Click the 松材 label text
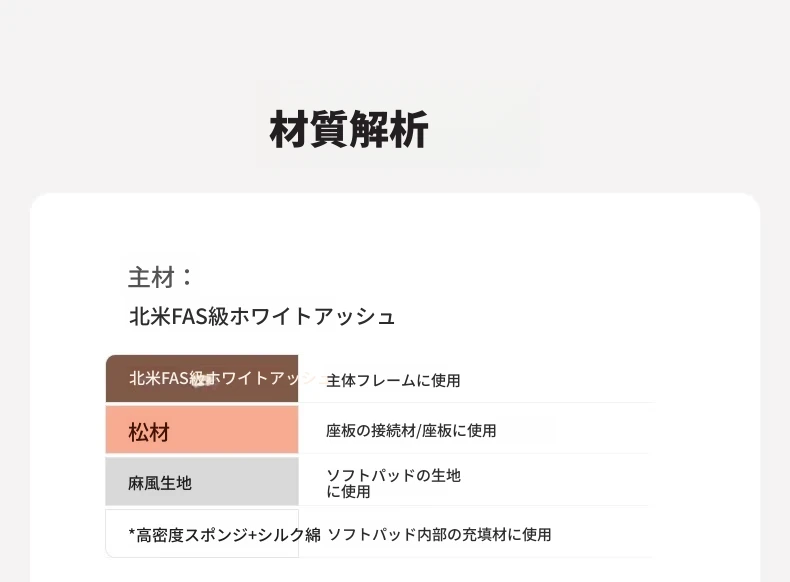The height and width of the screenshot is (582, 790). tap(149, 432)
